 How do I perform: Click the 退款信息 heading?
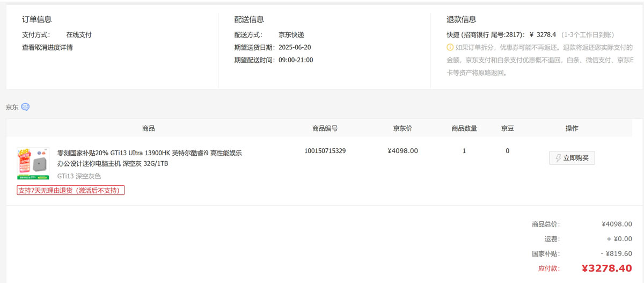[462, 19]
